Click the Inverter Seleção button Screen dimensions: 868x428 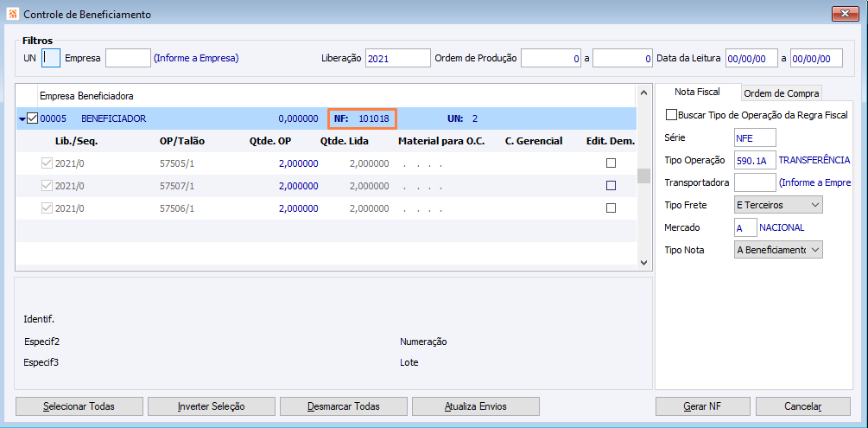211,406
